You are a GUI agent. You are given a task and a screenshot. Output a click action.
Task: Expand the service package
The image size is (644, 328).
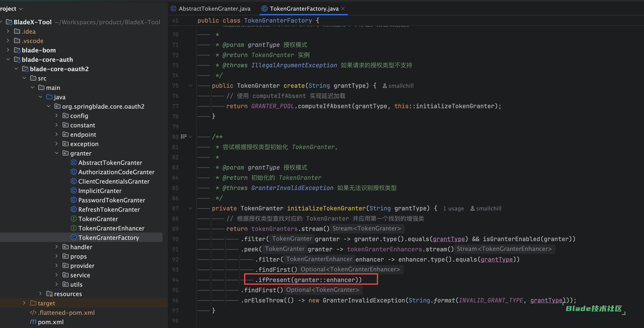coord(57,275)
